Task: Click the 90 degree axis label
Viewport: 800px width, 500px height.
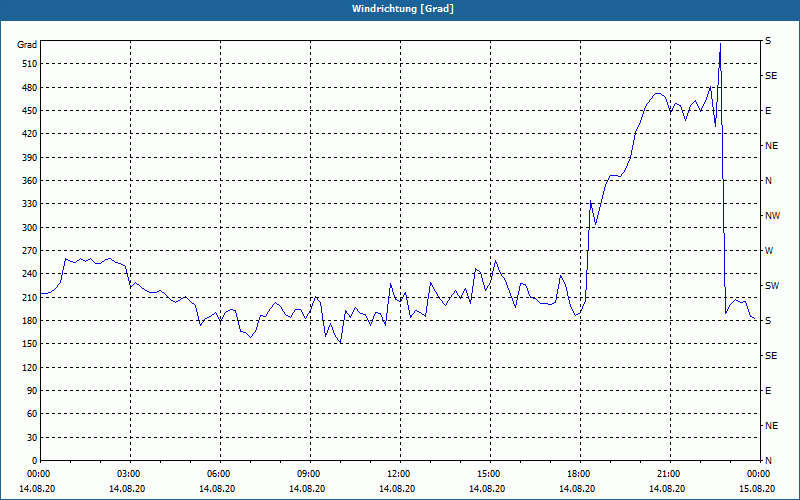Action: pyautogui.click(x=32, y=391)
